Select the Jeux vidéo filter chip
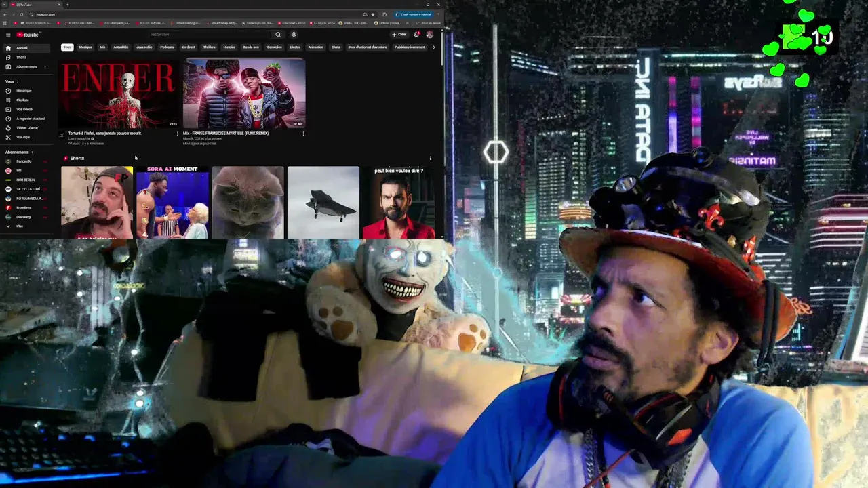 tap(144, 47)
